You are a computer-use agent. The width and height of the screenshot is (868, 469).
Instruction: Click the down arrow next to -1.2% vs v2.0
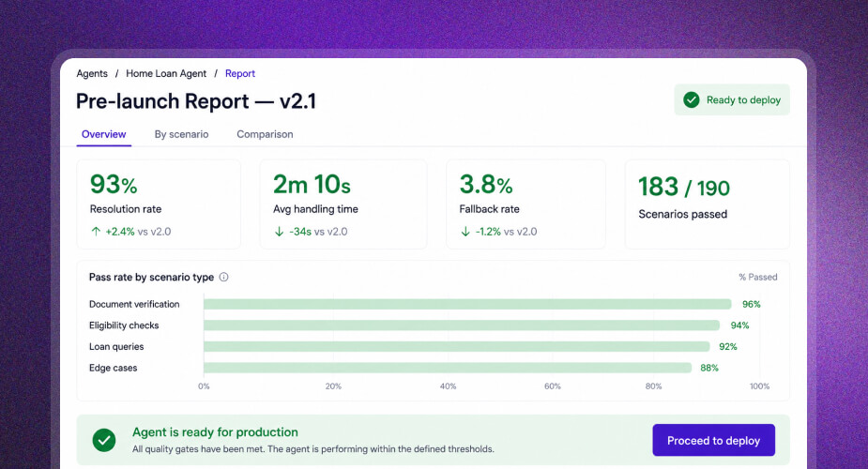(x=465, y=231)
